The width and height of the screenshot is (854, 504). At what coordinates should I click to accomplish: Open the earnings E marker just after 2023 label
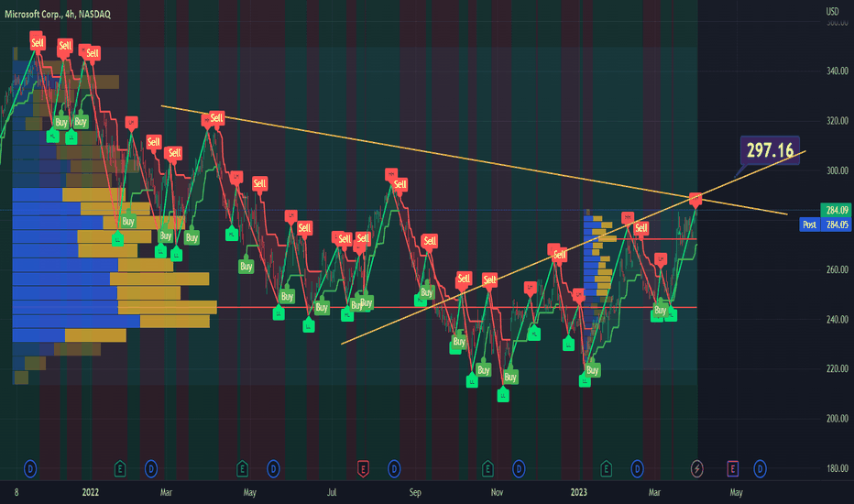click(606, 468)
